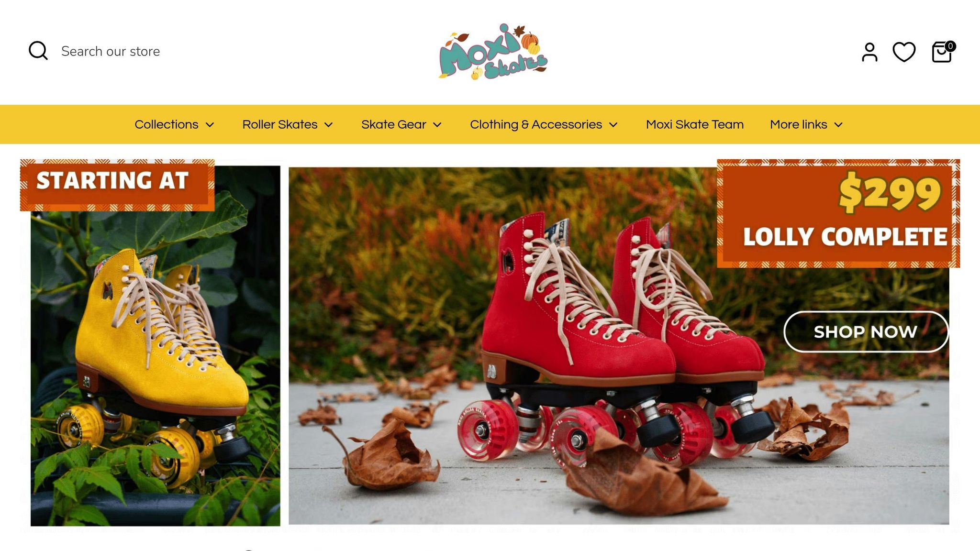980x551 pixels.
Task: Click the Moxi Skates logo
Action: point(493,52)
